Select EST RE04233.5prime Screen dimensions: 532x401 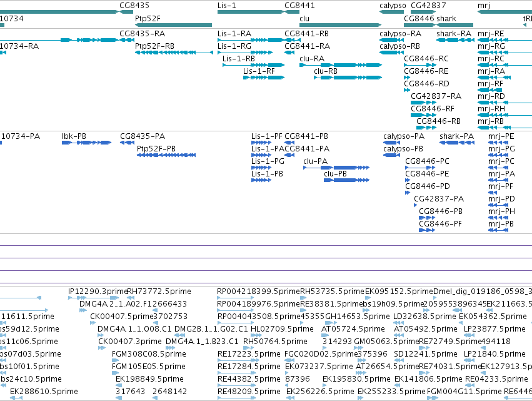click(x=496, y=380)
